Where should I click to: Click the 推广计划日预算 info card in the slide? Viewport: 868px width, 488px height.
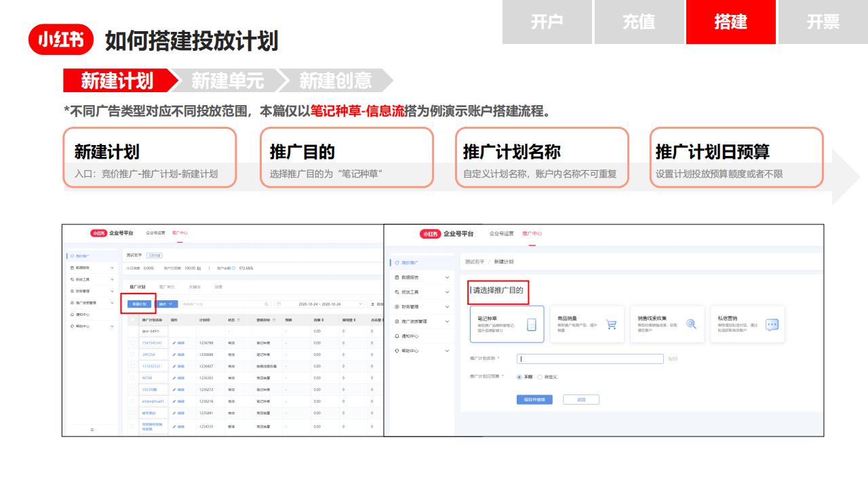[x=736, y=158]
